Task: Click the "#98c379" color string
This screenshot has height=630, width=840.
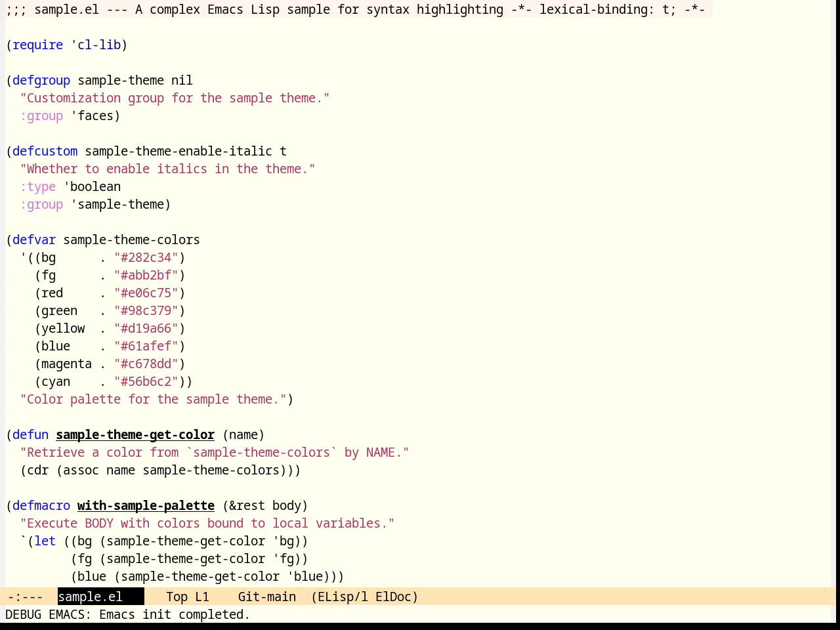Action: pyautogui.click(x=146, y=310)
